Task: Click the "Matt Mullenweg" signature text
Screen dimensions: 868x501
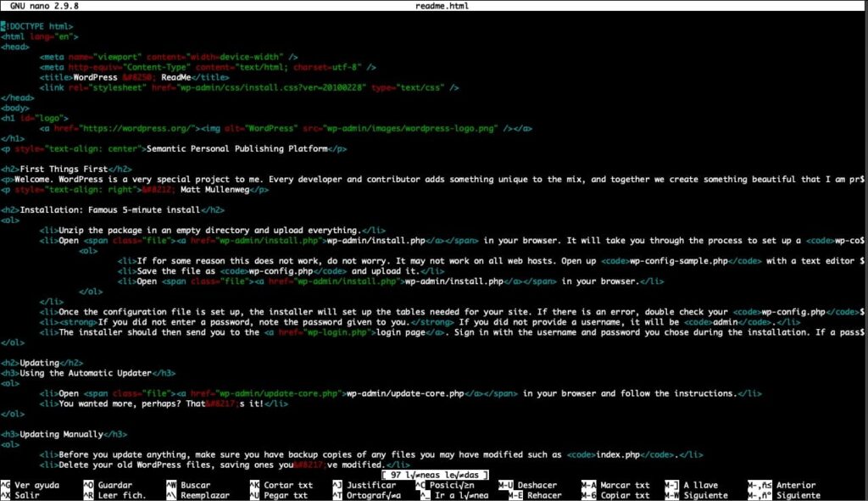Action: coord(214,189)
